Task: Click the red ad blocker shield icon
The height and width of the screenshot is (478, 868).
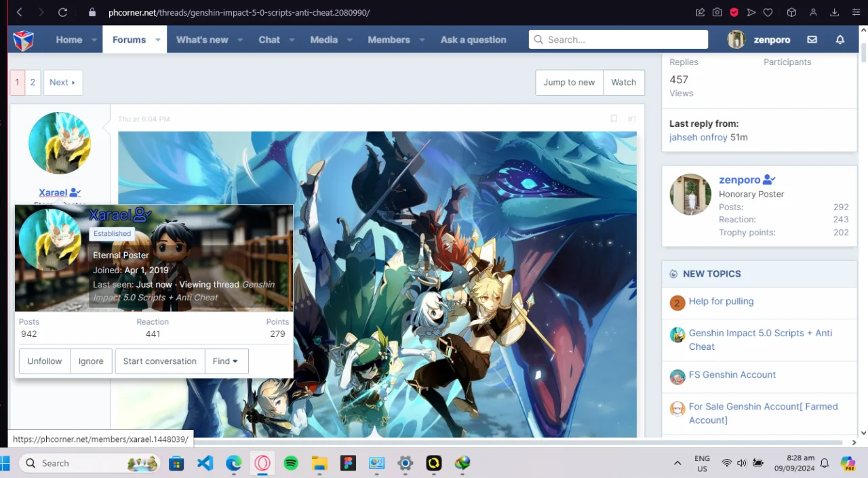Action: (x=734, y=12)
